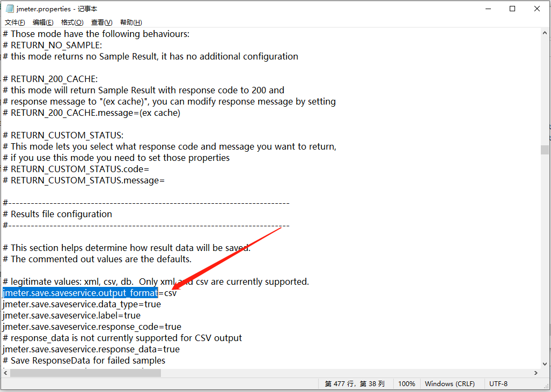The width and height of the screenshot is (551, 392).
Task: Click the '# RETURN_NO_SAMPLE:' line
Action: pyautogui.click(x=53, y=45)
